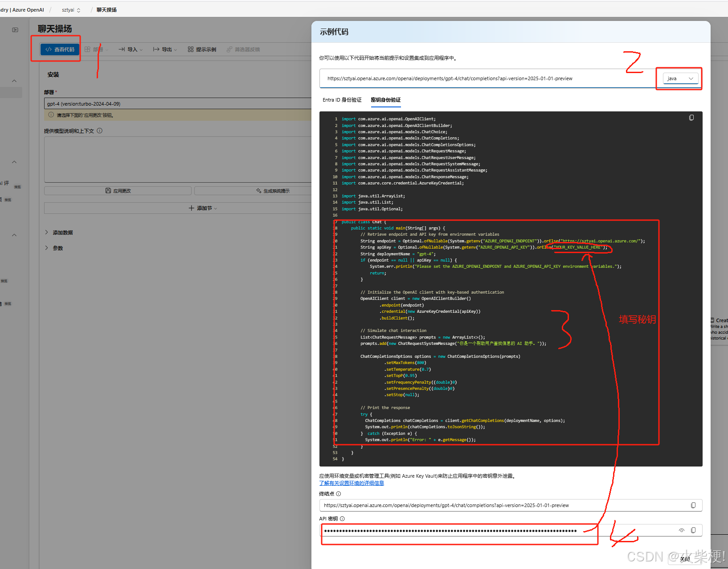Click YOUR_KEY_VALUE_HERE placeholder in code
The width and height of the screenshot is (728, 569).
(578, 247)
